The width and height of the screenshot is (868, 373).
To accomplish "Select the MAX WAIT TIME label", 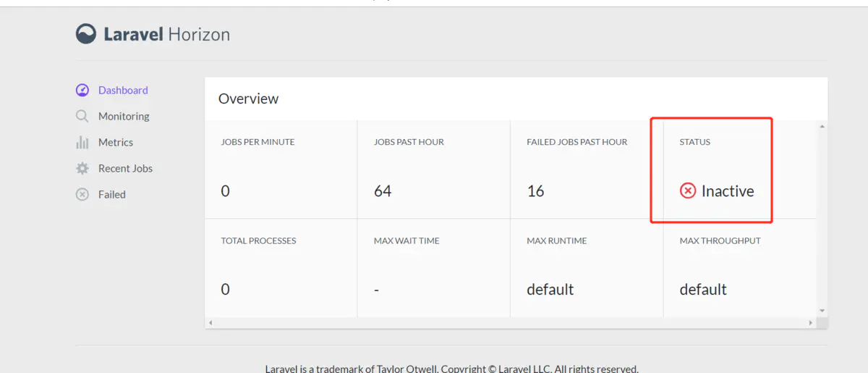I will tap(407, 240).
